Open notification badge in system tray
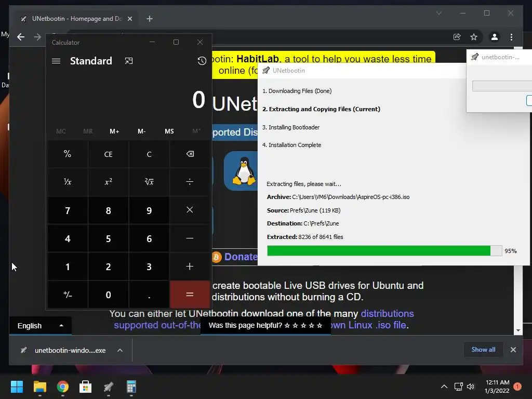The width and height of the screenshot is (532, 399). 517,387
